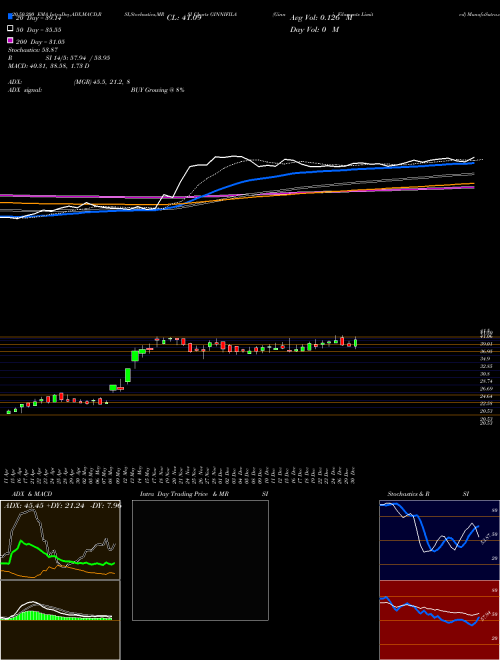Click the 'CL: 41.09' closing price value
Viewport: 500px width, 660px height.
pos(184,18)
